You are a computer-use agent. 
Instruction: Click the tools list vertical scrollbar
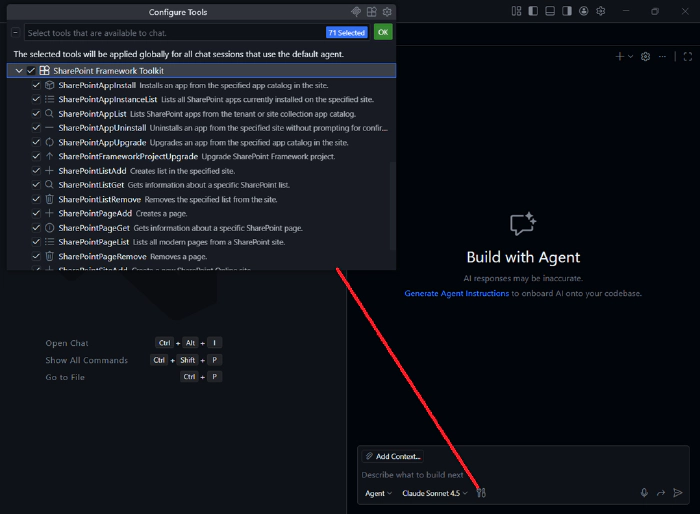[x=392, y=205]
